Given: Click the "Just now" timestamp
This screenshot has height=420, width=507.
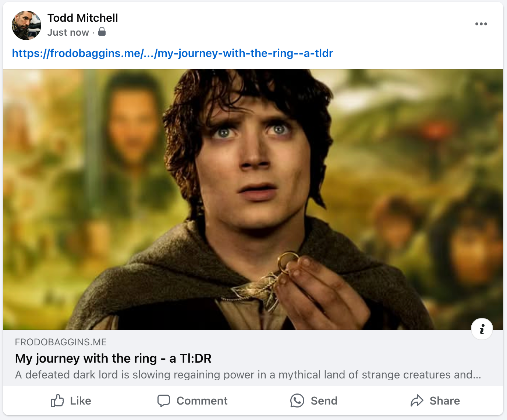Looking at the screenshot, I should coord(68,33).
